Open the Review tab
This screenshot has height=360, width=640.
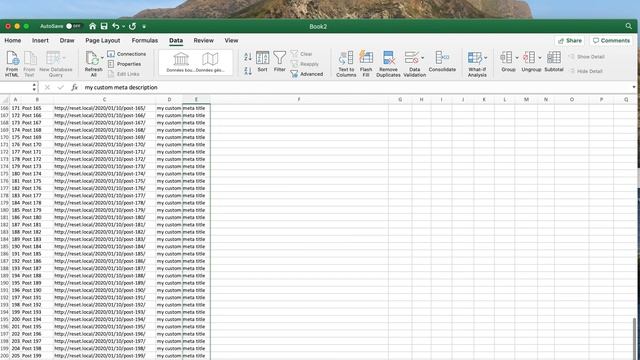coord(203,40)
